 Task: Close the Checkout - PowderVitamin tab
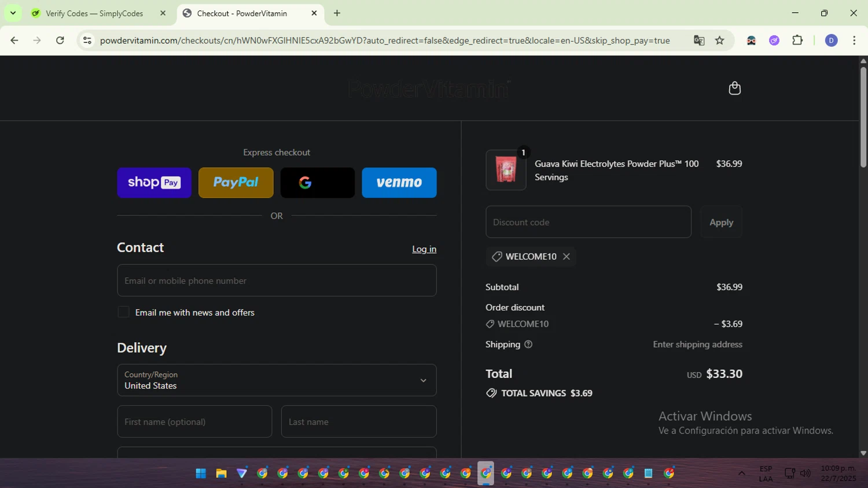tap(314, 13)
